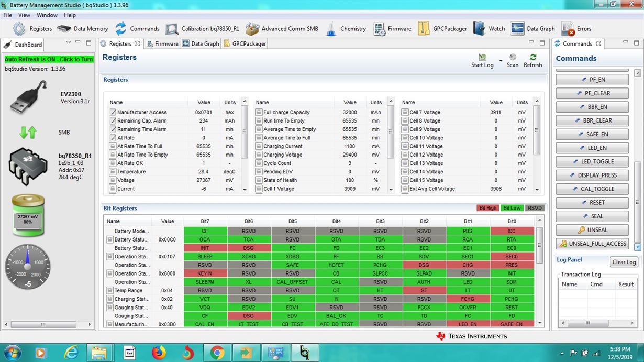Open Firefox from the taskbar
Screen dimensions: 644x362
click(159, 353)
